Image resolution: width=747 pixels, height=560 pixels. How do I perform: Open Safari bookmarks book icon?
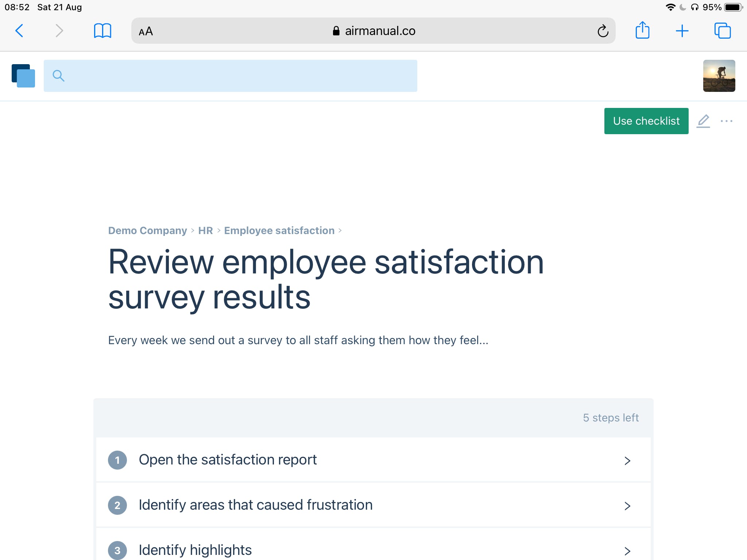102,31
